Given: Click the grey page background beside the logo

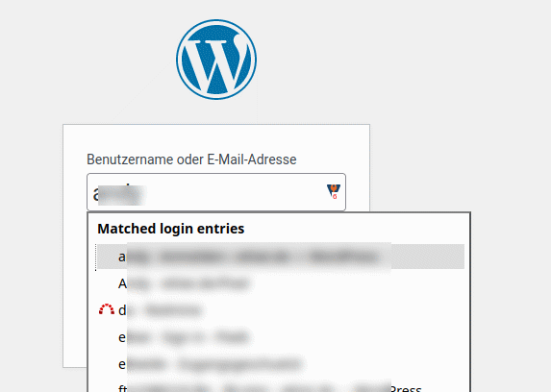Looking at the screenshot, I should coord(387,60).
